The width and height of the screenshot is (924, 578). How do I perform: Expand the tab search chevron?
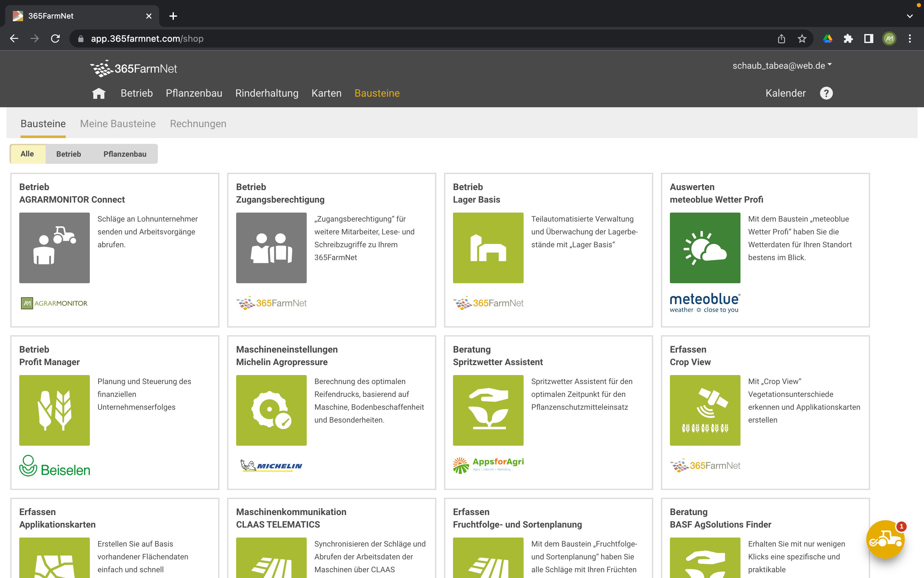(910, 16)
